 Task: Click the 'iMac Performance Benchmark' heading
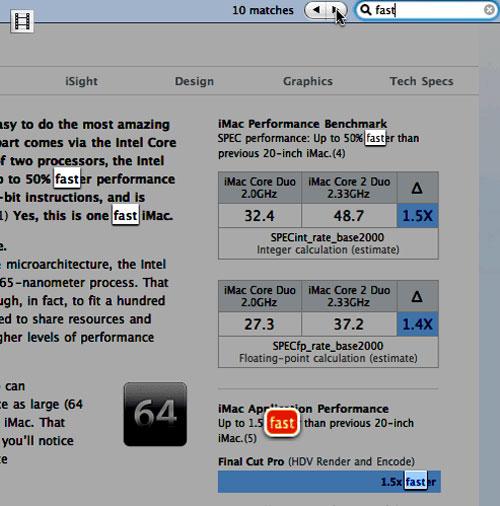click(302, 124)
